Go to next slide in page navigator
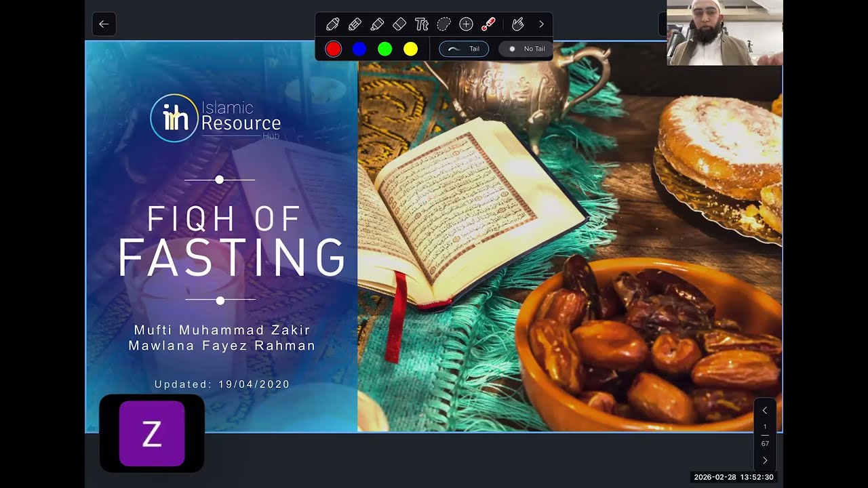Image resolution: width=868 pixels, height=488 pixels. click(765, 460)
